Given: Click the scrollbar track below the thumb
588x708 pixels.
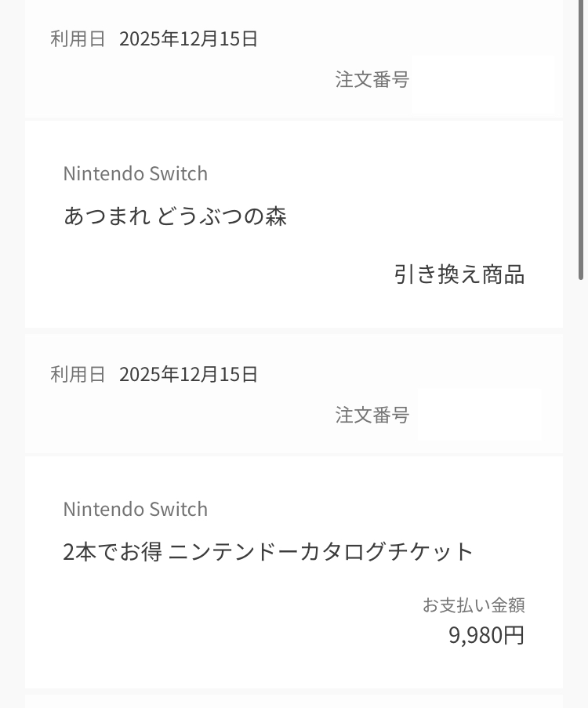Looking at the screenshot, I should 581,470.
